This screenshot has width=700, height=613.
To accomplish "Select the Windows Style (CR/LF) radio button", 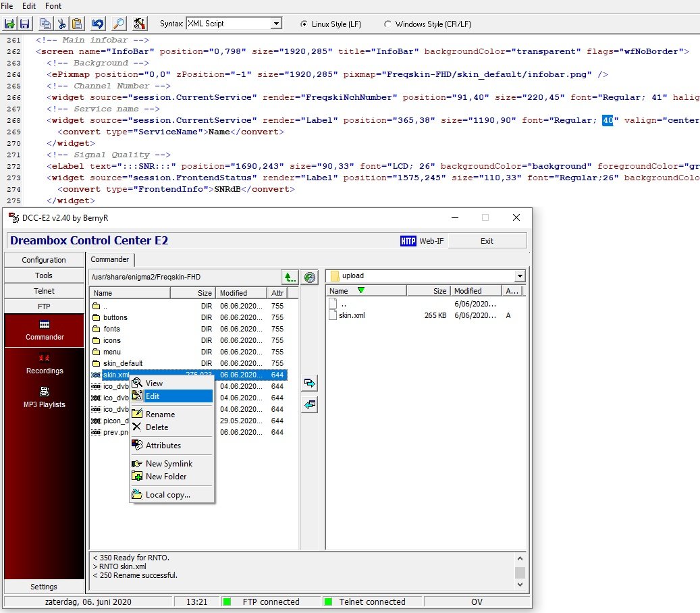I will click(387, 24).
